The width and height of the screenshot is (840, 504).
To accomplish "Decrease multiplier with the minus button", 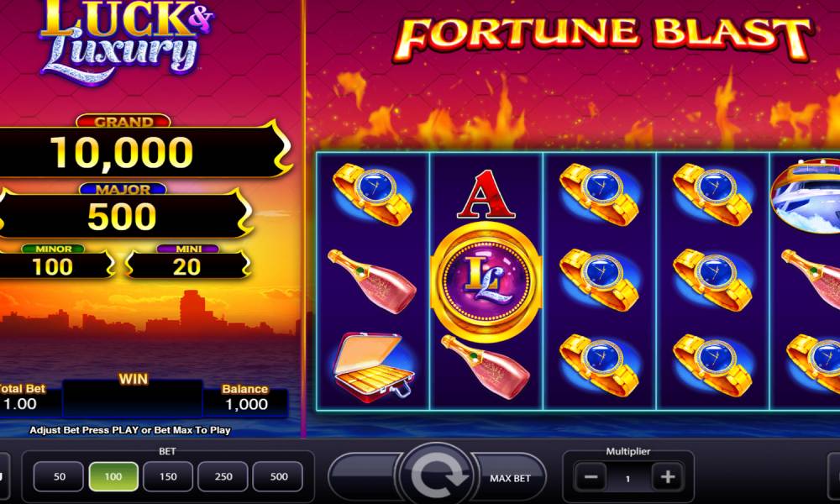I will tap(591, 476).
